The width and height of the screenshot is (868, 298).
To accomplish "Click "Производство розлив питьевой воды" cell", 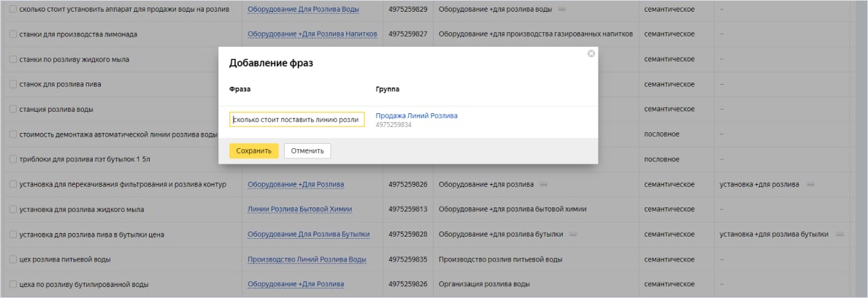I will (500, 259).
